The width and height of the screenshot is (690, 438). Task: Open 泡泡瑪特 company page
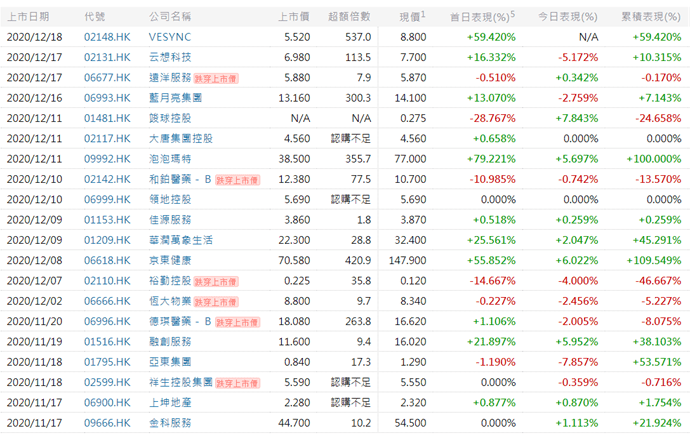pos(170,159)
